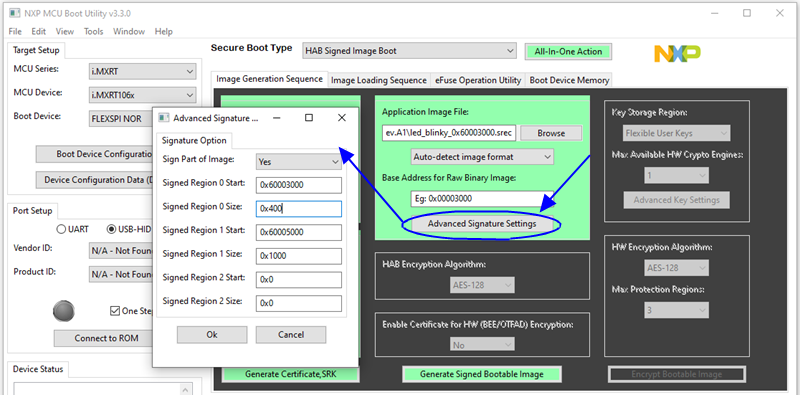Viewport: 800px width, 395px height.
Task: Expand the MCU Device dropdown
Action: [x=142, y=95]
